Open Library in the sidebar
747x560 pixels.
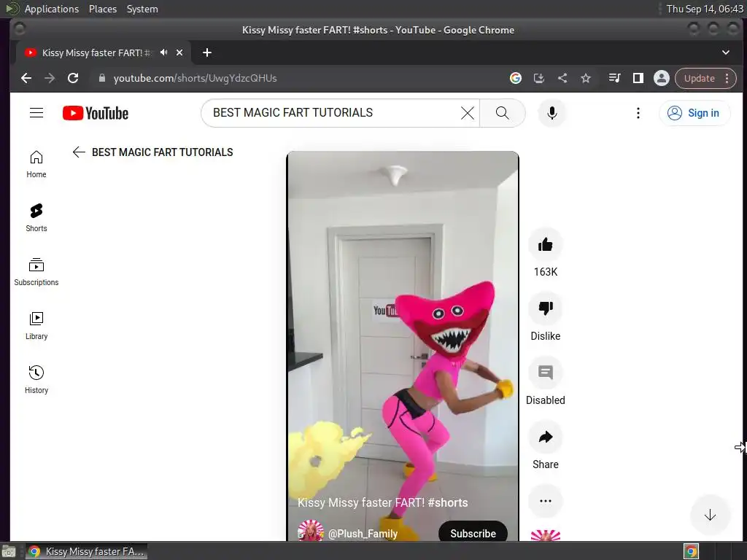(36, 326)
